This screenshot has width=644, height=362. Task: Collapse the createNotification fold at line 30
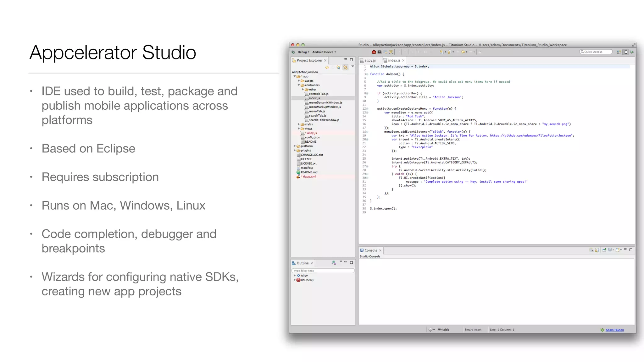tap(367, 178)
